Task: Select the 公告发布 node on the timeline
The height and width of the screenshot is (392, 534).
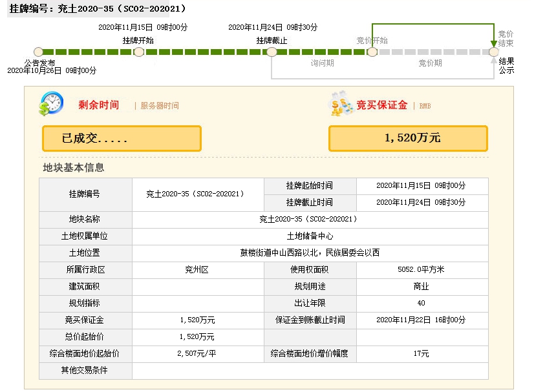Action: [x=38, y=52]
